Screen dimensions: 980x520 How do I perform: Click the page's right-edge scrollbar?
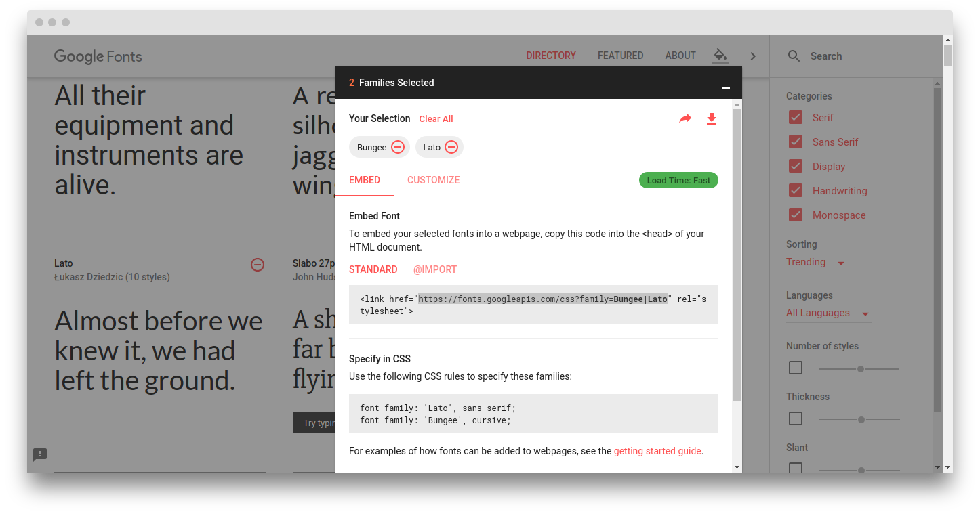[x=947, y=56]
